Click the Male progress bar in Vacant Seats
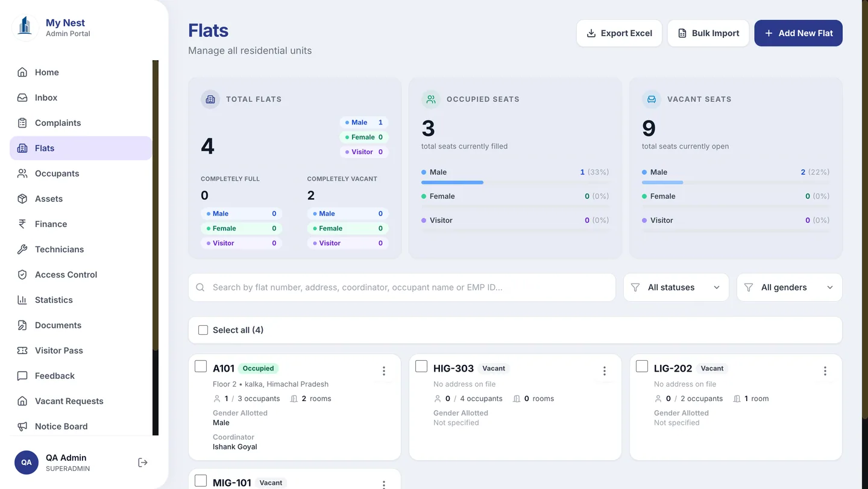 coord(736,182)
